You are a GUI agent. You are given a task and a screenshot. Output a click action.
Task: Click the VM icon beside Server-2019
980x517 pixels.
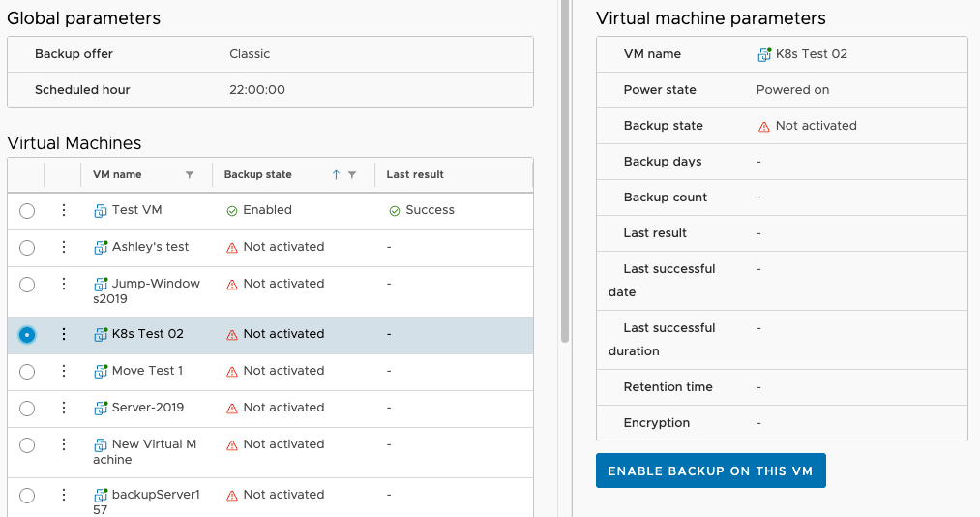pos(100,409)
